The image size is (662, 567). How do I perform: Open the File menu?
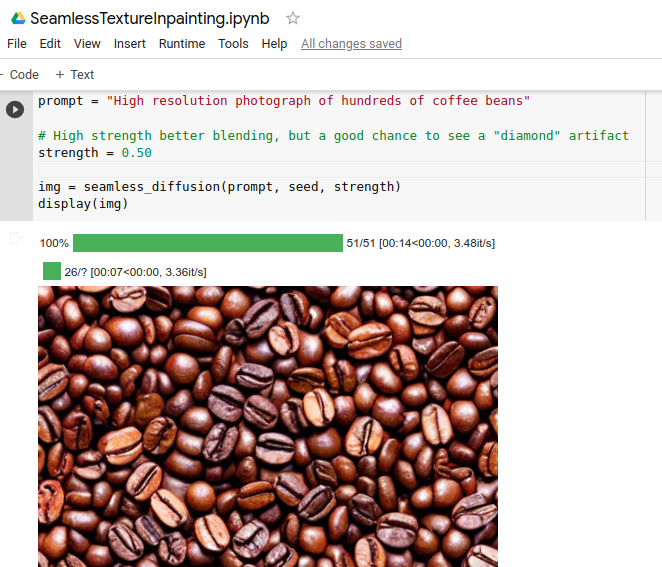pos(17,44)
